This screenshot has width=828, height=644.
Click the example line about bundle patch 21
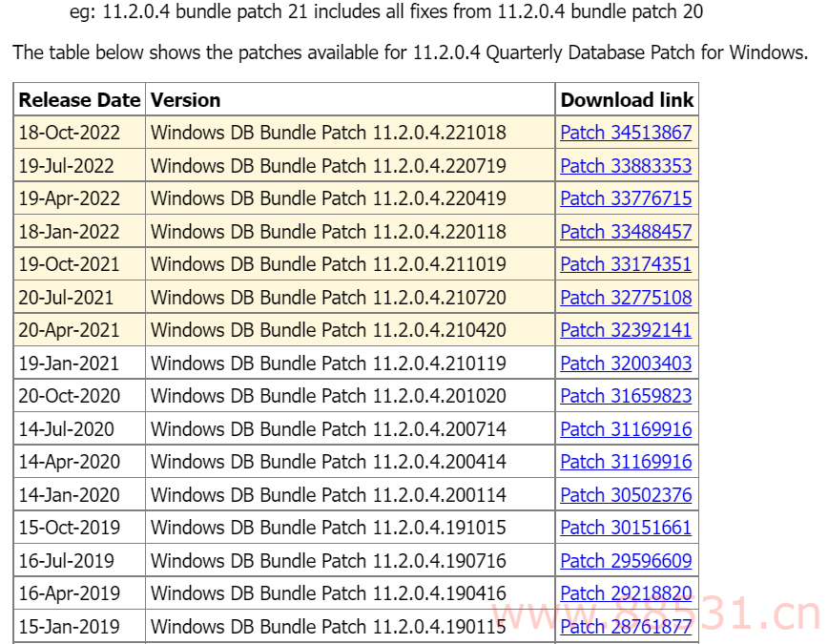(x=386, y=11)
